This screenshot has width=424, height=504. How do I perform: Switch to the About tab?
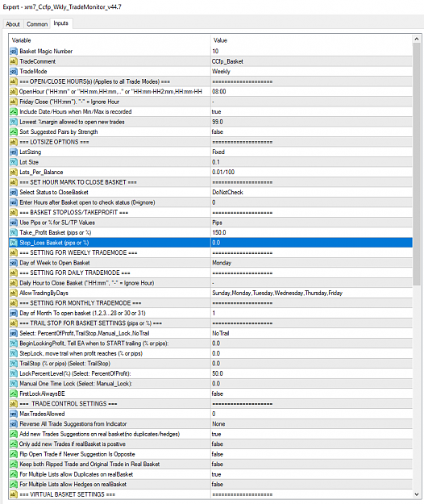[x=13, y=24]
